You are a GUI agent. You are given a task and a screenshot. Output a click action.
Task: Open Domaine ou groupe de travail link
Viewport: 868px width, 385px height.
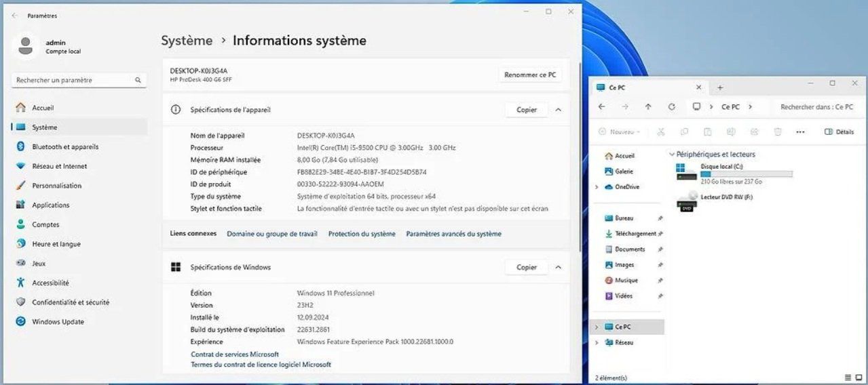[x=272, y=234]
